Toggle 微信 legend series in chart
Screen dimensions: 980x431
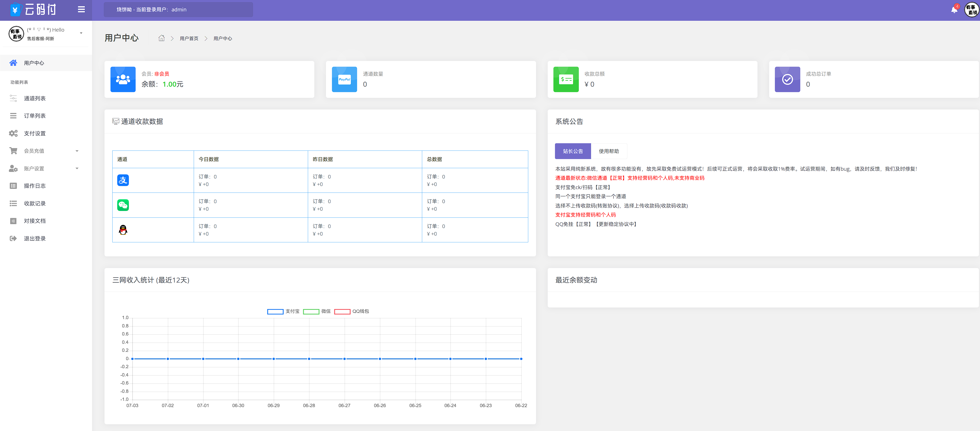pos(317,311)
